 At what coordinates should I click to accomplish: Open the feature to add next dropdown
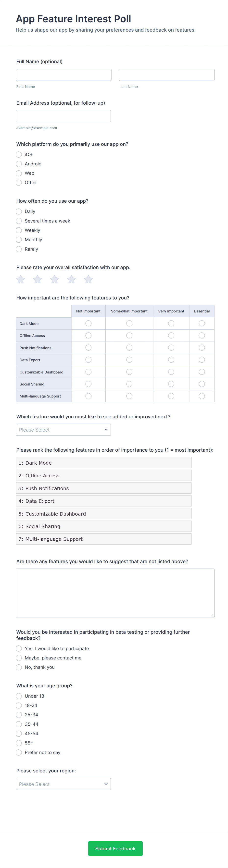[x=63, y=430]
